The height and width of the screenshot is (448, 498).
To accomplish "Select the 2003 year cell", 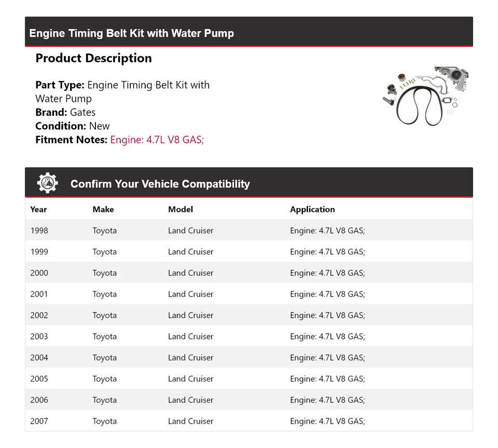I will click(39, 336).
